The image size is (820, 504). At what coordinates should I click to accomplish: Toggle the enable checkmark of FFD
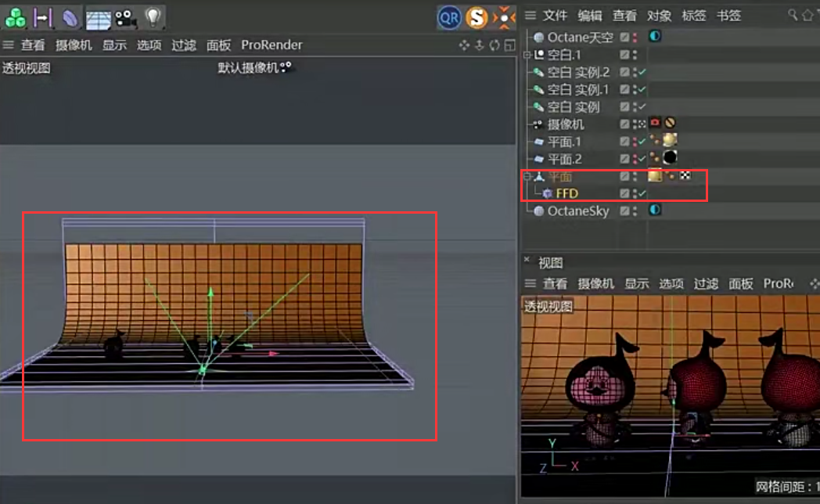[x=642, y=193]
